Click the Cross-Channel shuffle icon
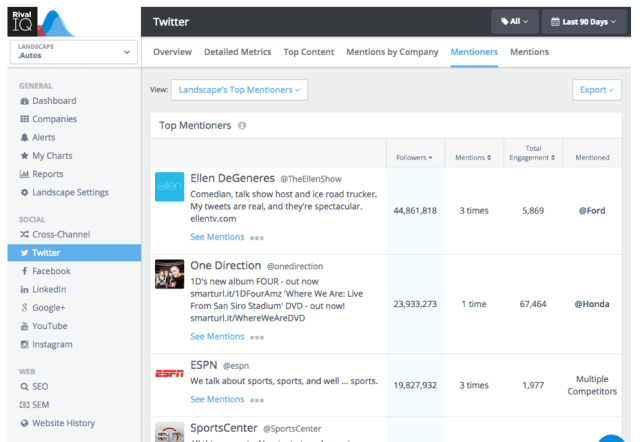This screenshot has height=442, width=640. click(24, 234)
